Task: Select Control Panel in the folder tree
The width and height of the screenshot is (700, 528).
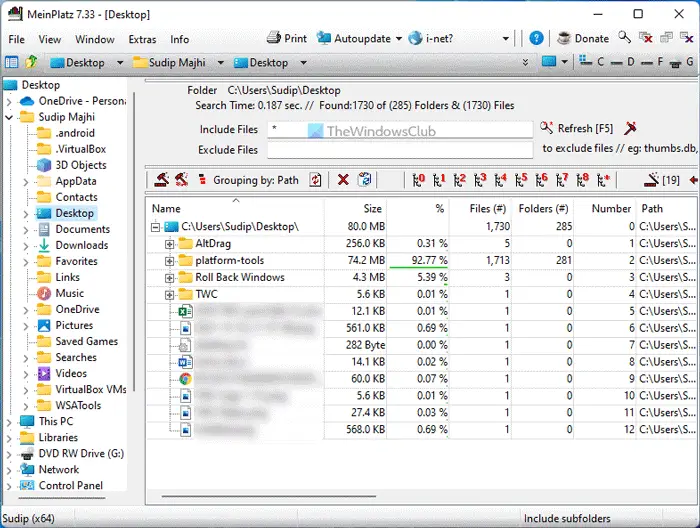Action: [x=71, y=486]
